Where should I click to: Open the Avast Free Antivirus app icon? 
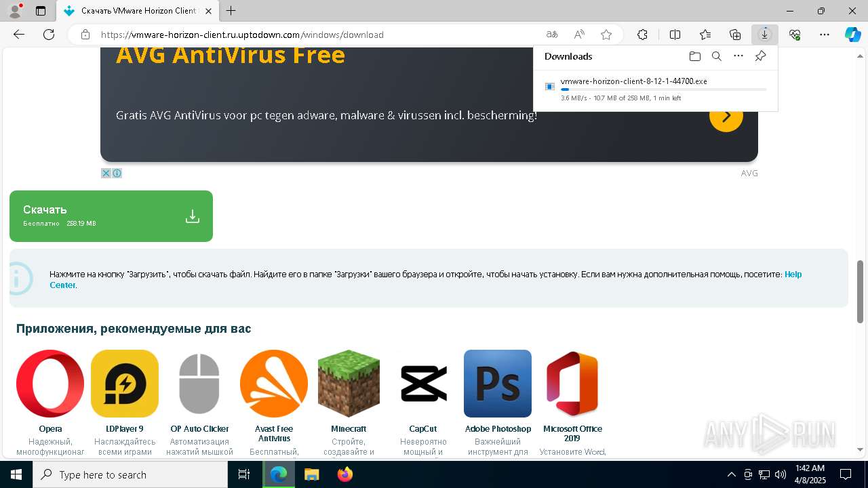274,384
